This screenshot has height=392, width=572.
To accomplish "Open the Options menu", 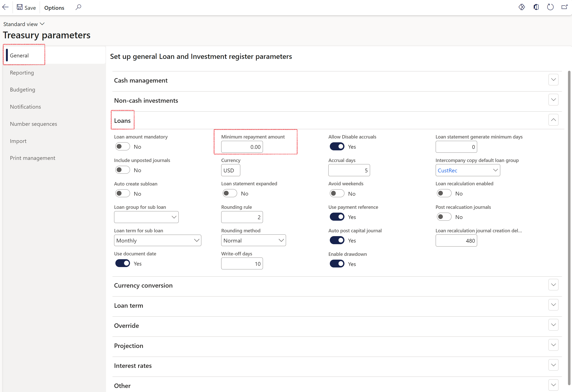I will click(54, 8).
